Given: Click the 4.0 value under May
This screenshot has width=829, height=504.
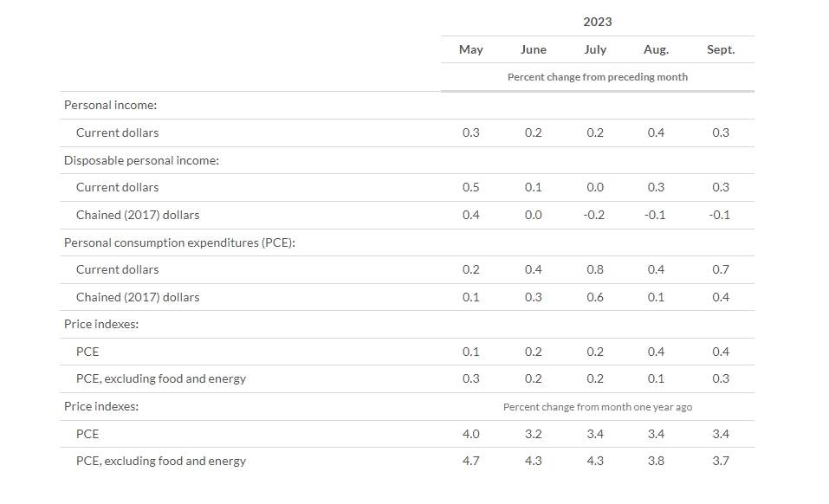Looking at the screenshot, I should click(x=470, y=434).
